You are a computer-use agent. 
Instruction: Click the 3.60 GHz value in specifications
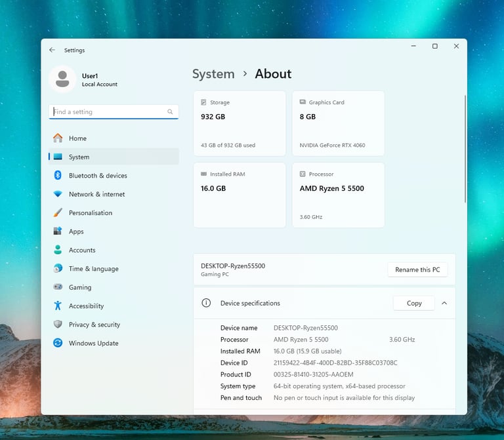pyautogui.click(x=402, y=340)
